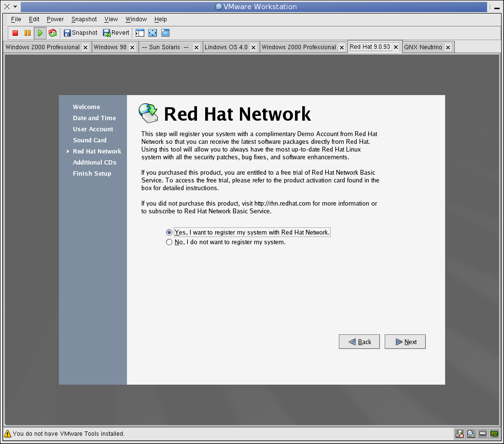Open the Power menu
This screenshot has height=444, width=504.
click(x=56, y=19)
